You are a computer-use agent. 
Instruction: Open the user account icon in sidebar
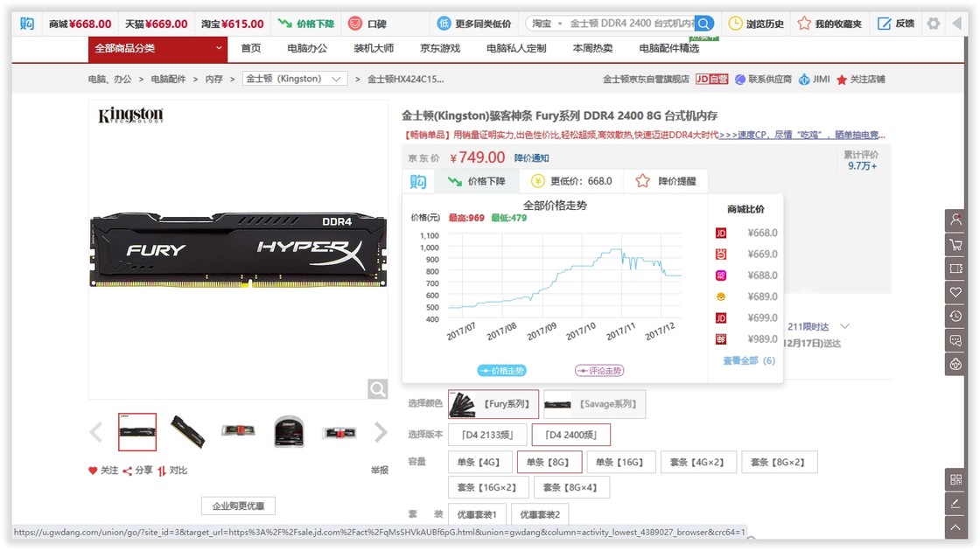click(x=955, y=220)
